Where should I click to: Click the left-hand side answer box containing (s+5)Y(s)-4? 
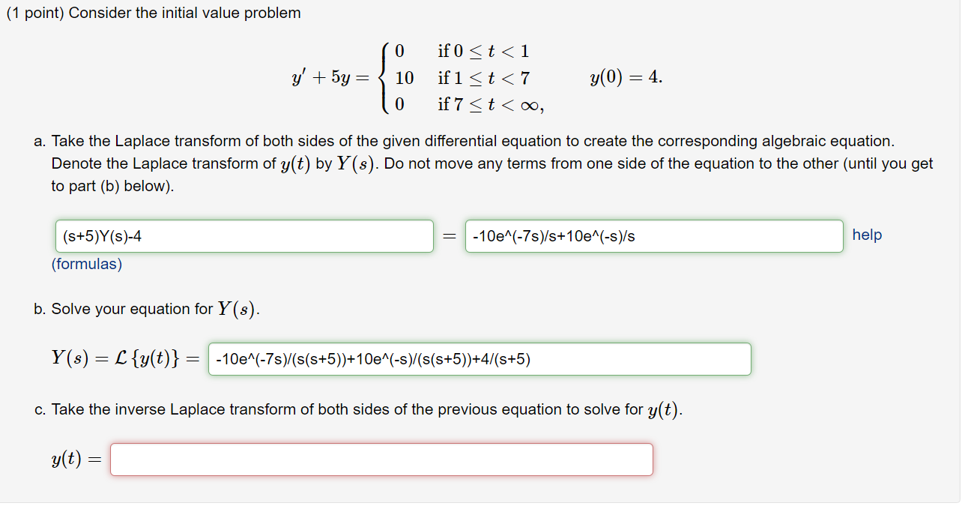244,235
